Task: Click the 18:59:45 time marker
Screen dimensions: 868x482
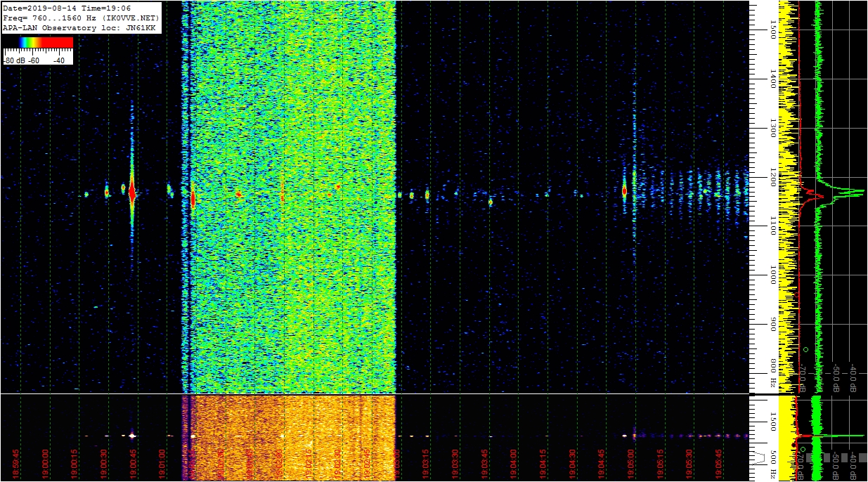Action: tap(16, 464)
